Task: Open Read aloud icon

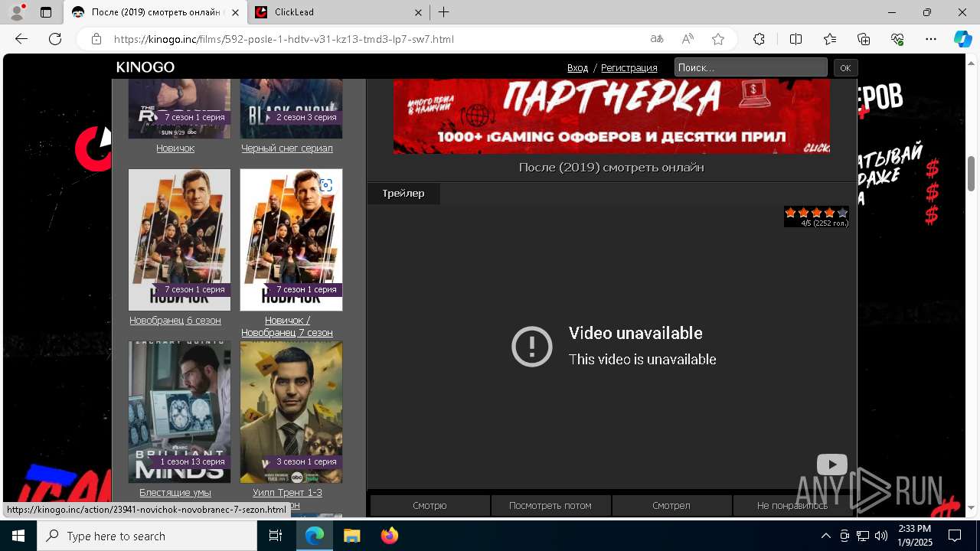Action: click(688, 39)
